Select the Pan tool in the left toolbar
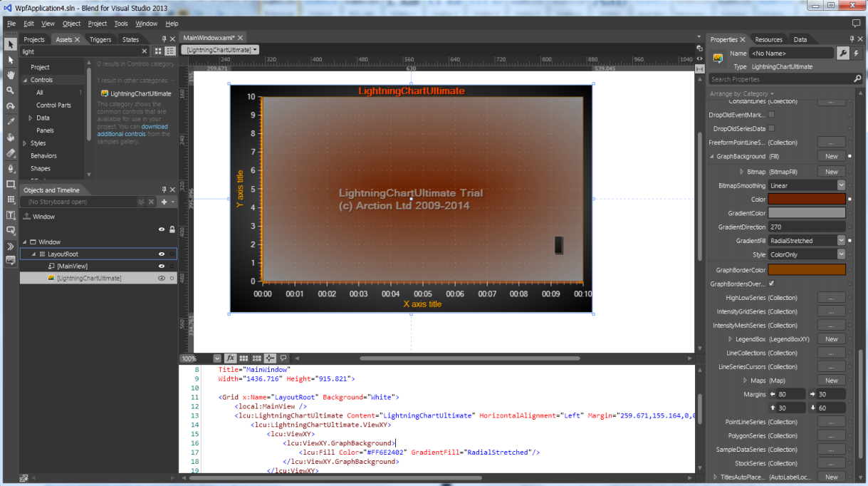Image resolution: width=868 pixels, height=486 pixels. point(10,76)
